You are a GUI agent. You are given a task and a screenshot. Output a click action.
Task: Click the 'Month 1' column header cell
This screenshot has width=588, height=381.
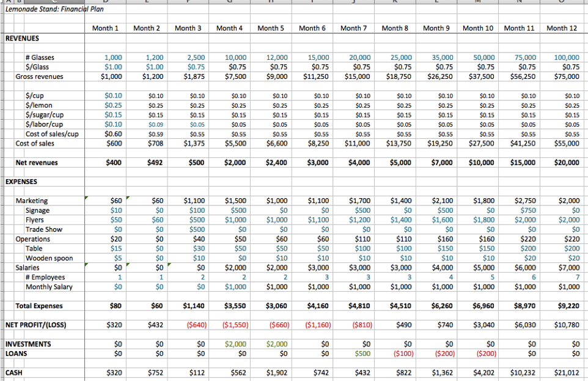[x=105, y=28]
